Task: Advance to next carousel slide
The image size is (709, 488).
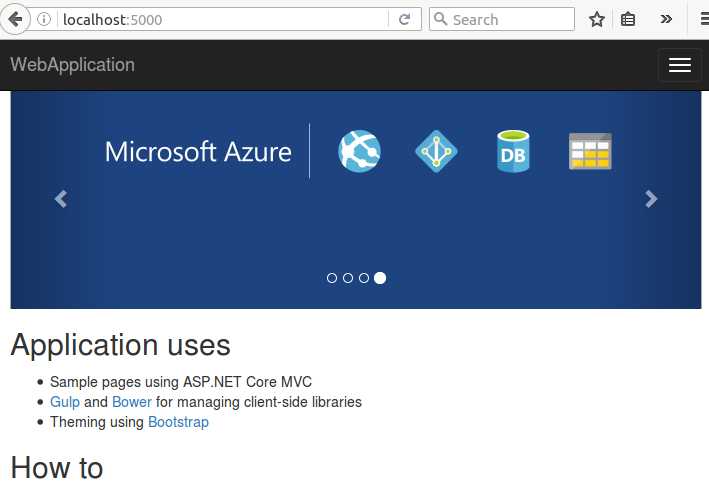Action: (651, 199)
